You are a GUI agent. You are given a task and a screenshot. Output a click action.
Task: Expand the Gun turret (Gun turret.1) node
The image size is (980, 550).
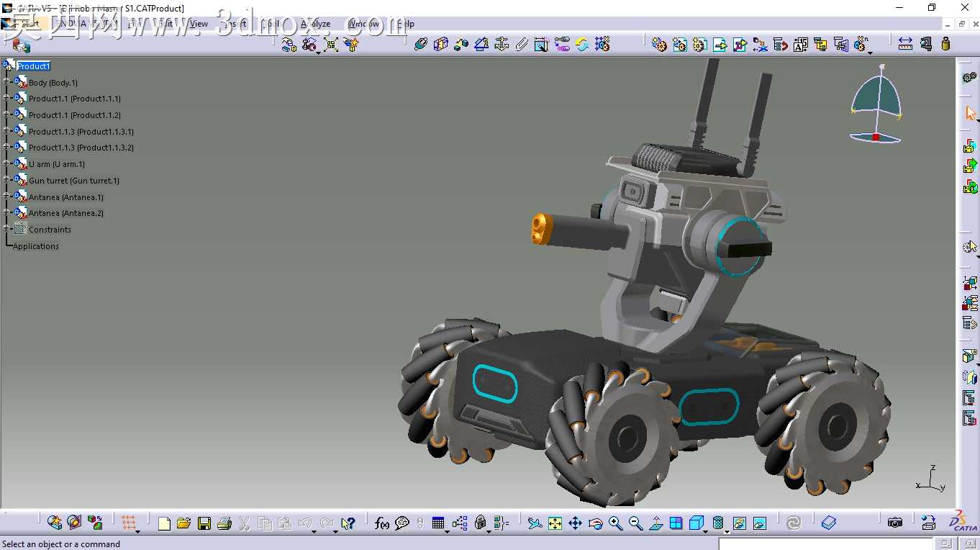(7, 180)
